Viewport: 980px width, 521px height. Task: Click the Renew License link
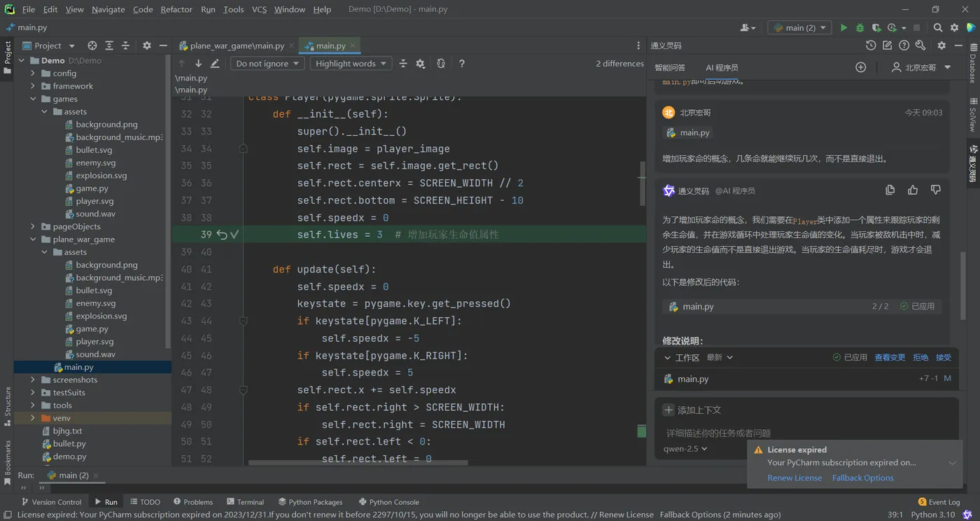[794, 478]
